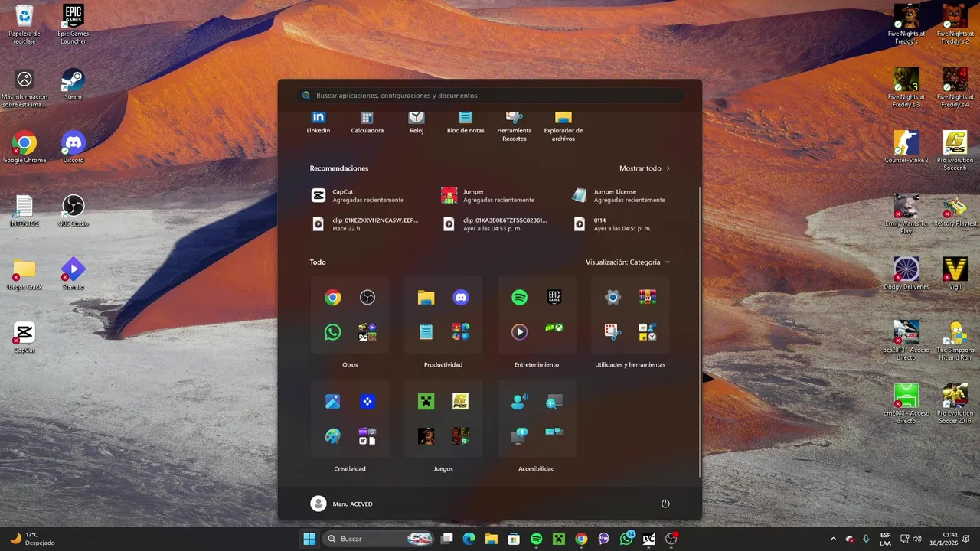The width and height of the screenshot is (980, 551).
Task: Launch Herramienta Recortes from pinned apps
Action: tap(514, 126)
